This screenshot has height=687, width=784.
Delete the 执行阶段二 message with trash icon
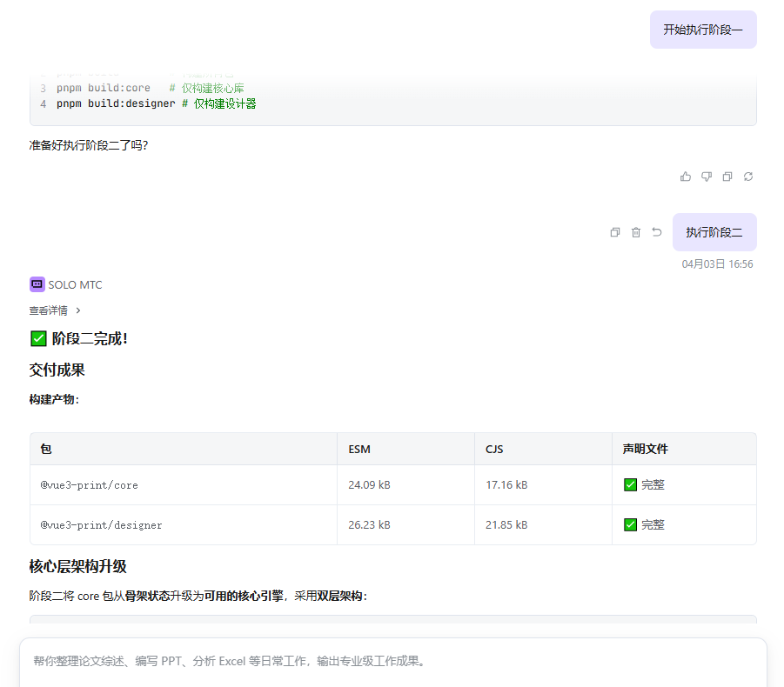coord(636,232)
